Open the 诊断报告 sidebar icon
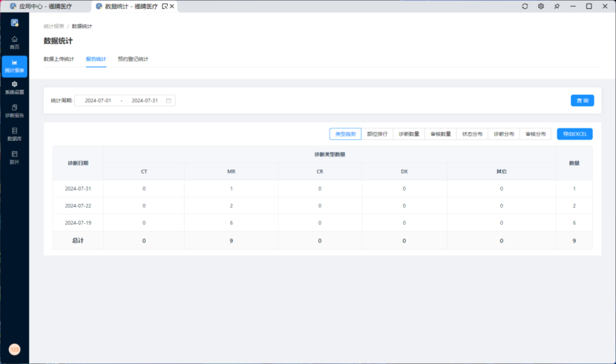This screenshot has width=616, height=364. 14,110
